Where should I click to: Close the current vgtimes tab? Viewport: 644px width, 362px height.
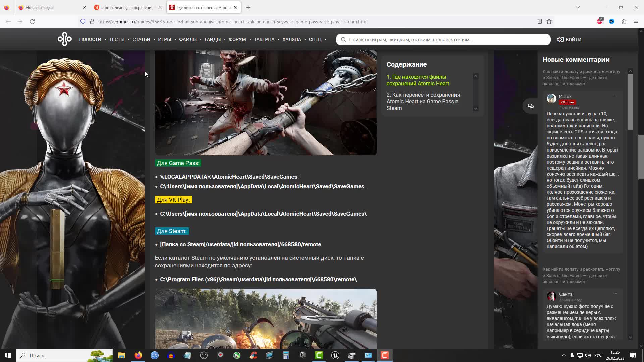[235, 7]
